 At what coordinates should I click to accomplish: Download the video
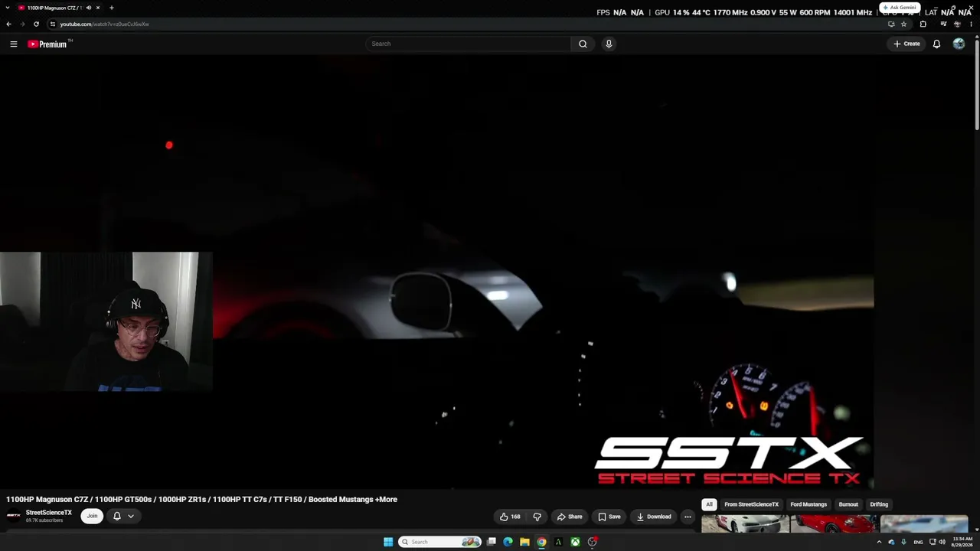tap(653, 517)
